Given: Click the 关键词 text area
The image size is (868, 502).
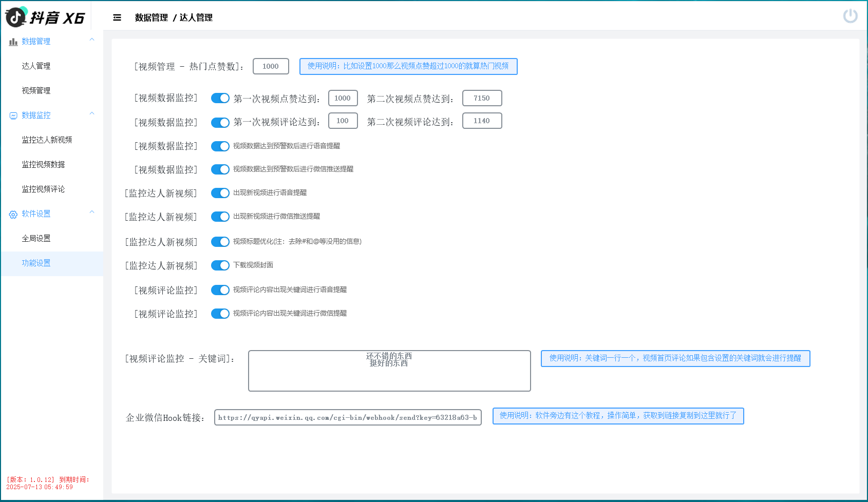Looking at the screenshot, I should click(389, 371).
